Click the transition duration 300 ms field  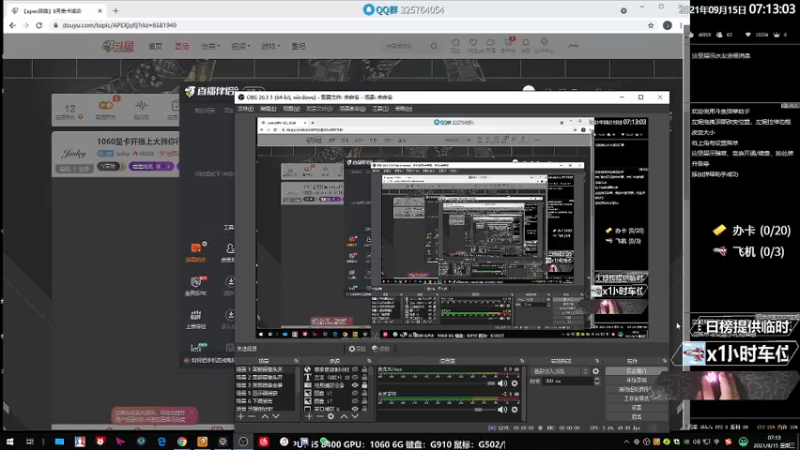click(568, 381)
